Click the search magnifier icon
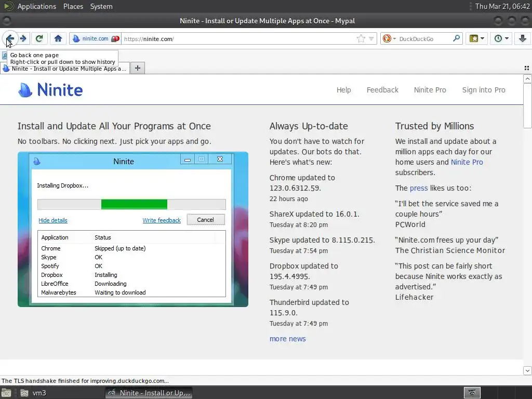The height and width of the screenshot is (399, 532). pyautogui.click(x=456, y=38)
